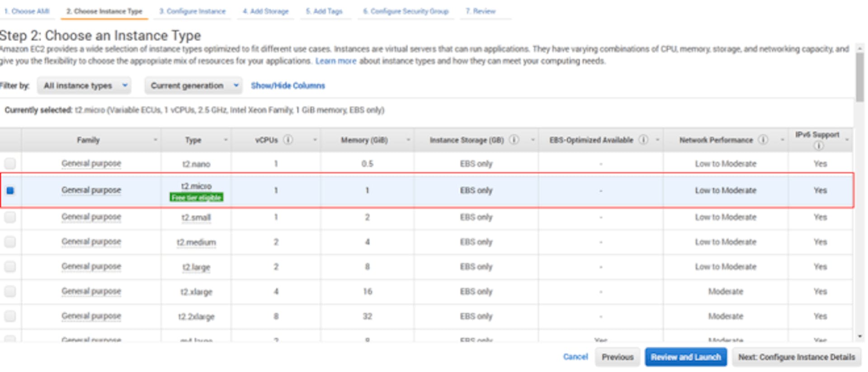Go to step 7 Review tab
The image size is (868, 372).
pos(481,11)
